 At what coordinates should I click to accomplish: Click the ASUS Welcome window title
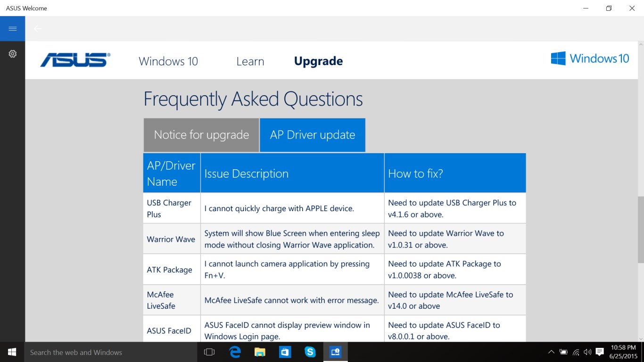(26, 8)
